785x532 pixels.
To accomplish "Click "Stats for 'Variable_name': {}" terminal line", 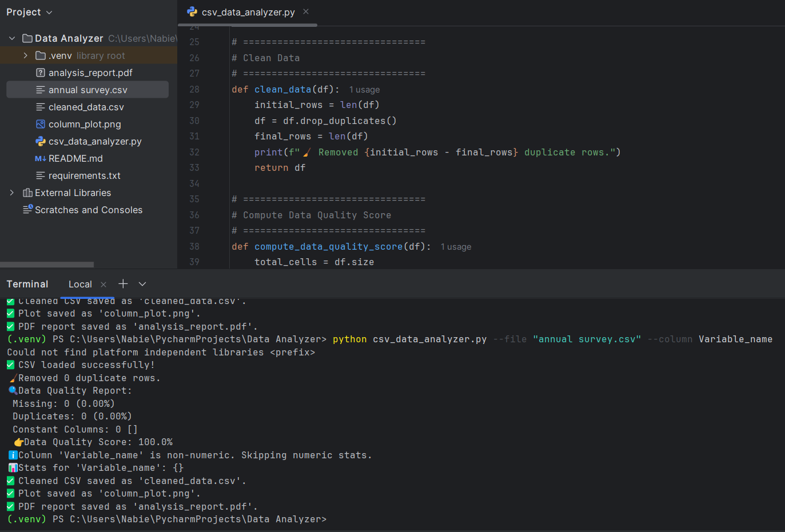I will click(x=101, y=467).
